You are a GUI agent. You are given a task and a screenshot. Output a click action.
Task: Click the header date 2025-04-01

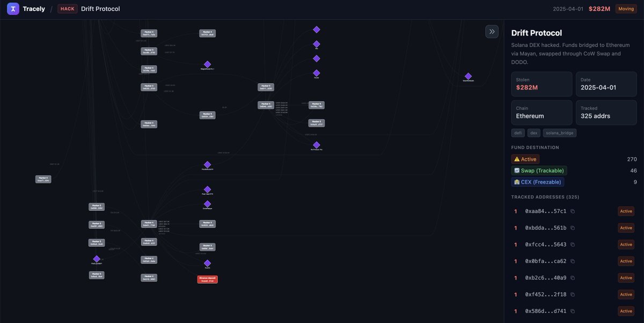568,9
